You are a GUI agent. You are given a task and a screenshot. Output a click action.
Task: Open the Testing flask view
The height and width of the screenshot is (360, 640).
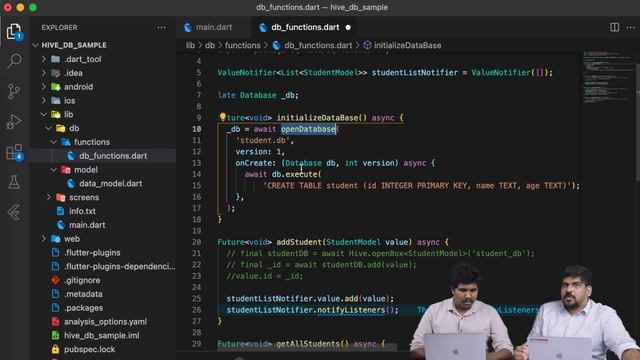point(14,182)
